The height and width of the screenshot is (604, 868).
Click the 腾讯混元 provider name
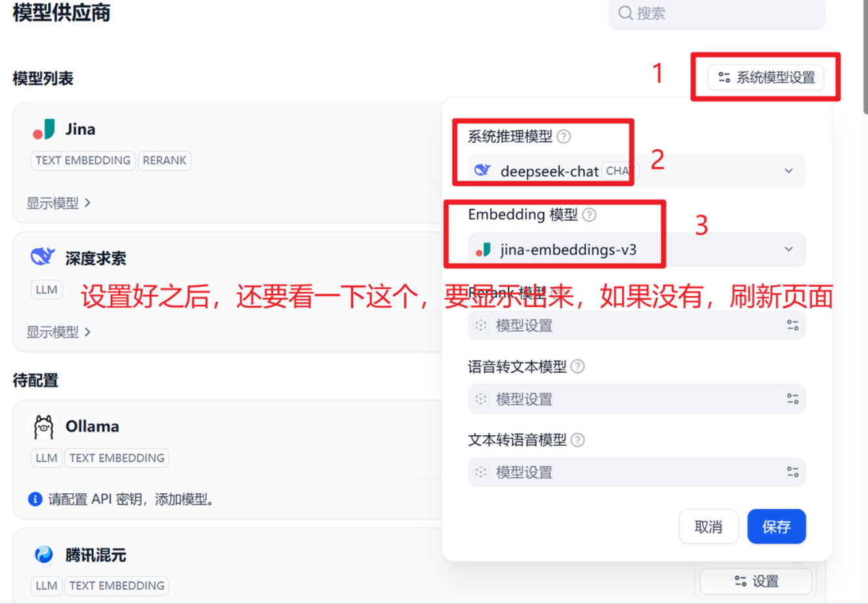(x=95, y=555)
